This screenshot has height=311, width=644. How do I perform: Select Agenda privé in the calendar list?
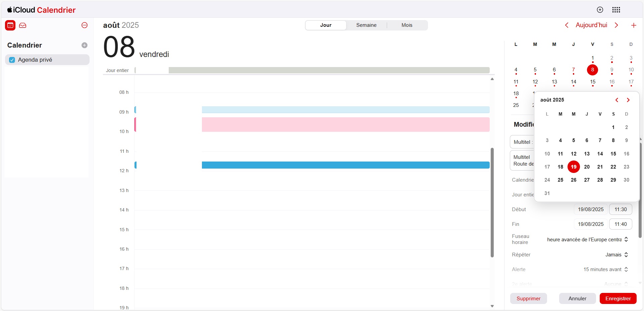point(47,60)
